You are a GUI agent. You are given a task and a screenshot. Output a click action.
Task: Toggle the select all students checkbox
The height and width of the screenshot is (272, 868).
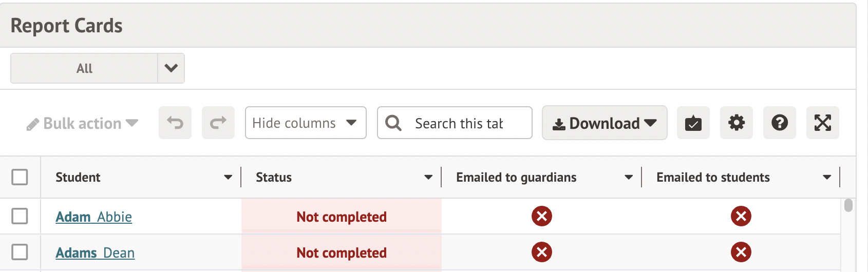[x=20, y=178]
